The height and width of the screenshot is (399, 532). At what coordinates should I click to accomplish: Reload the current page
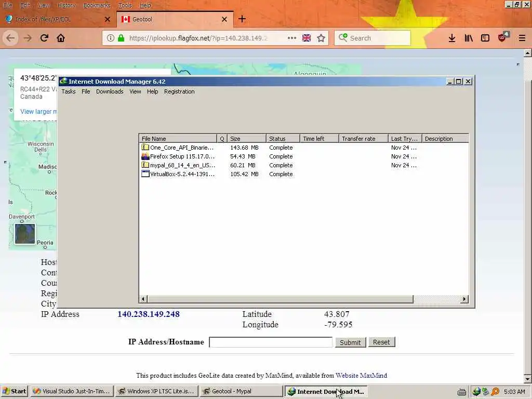pyautogui.click(x=45, y=38)
